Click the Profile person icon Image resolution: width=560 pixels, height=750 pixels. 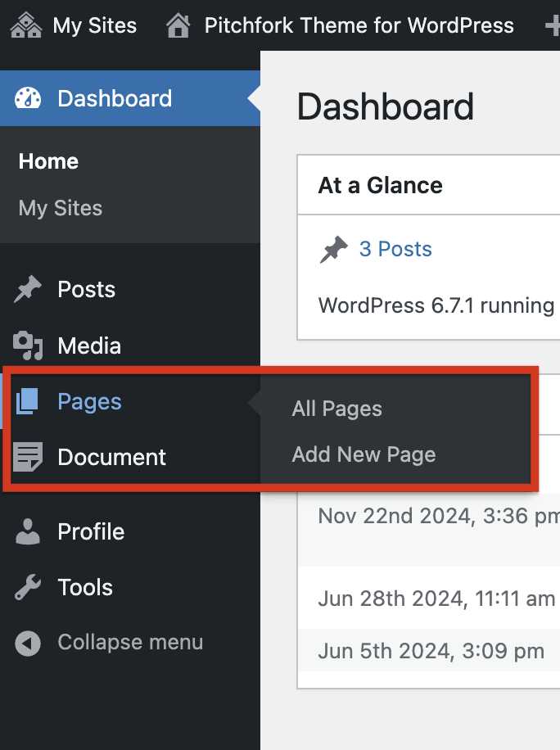(x=28, y=531)
